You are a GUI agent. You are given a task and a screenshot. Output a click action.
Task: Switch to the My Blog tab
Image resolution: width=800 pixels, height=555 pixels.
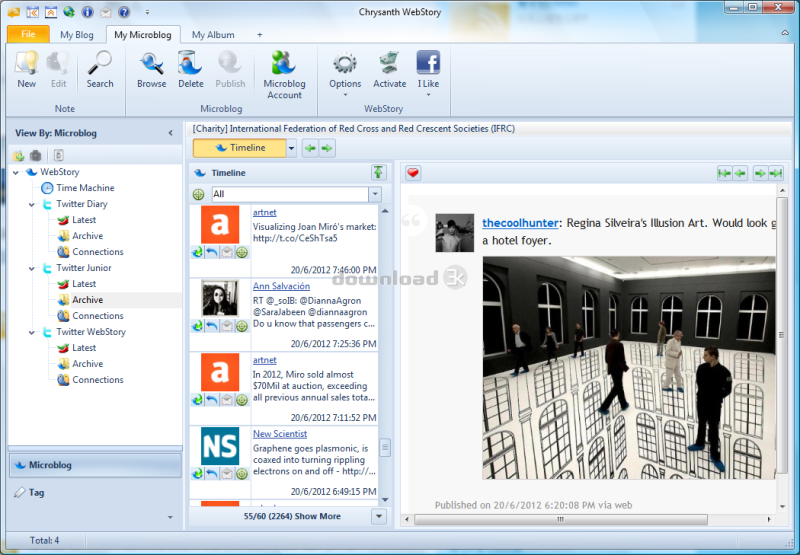coord(77,35)
